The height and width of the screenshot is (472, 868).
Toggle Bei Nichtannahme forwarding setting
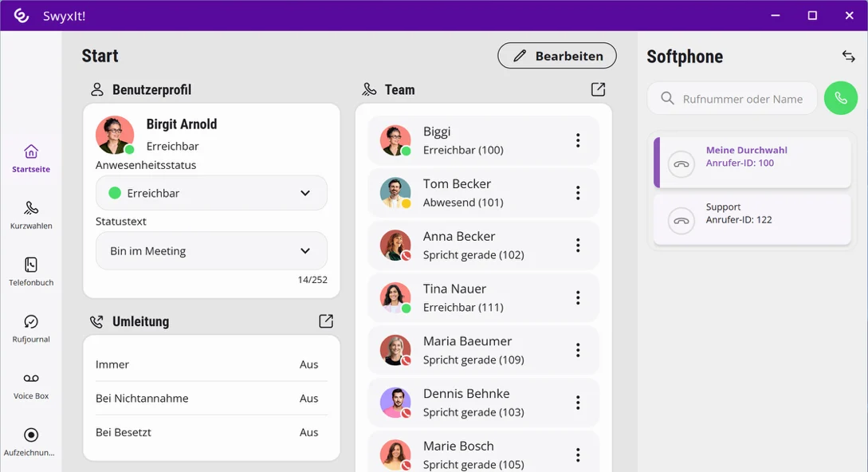[x=211, y=399]
